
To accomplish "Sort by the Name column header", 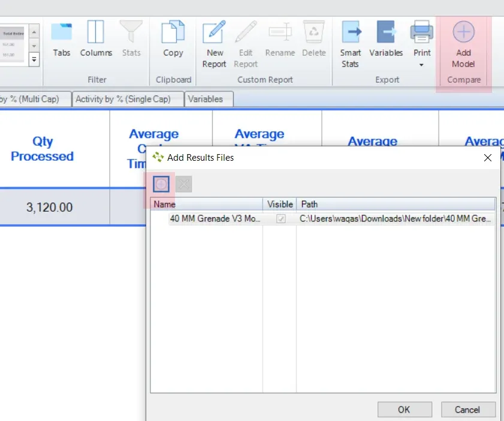I will pyautogui.click(x=206, y=205).
